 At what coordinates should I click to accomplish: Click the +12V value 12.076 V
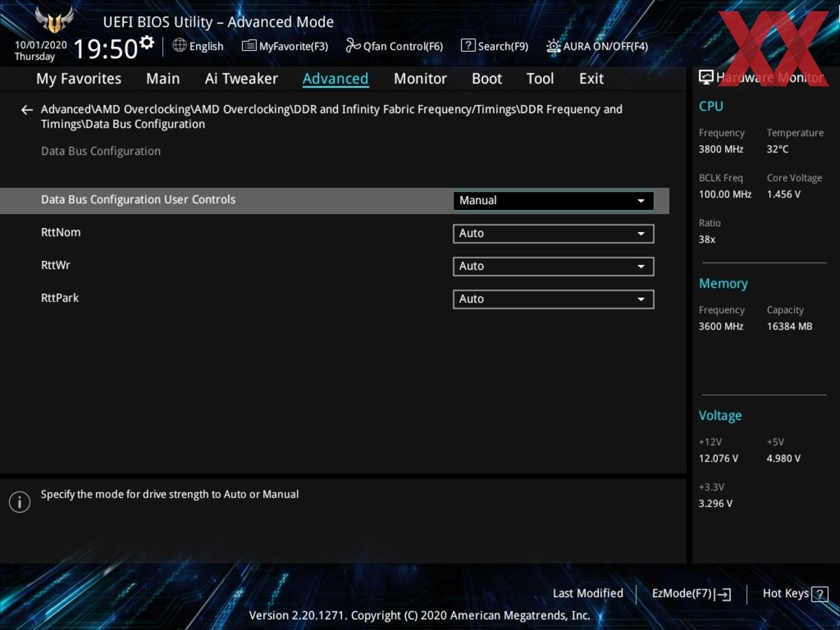click(718, 458)
